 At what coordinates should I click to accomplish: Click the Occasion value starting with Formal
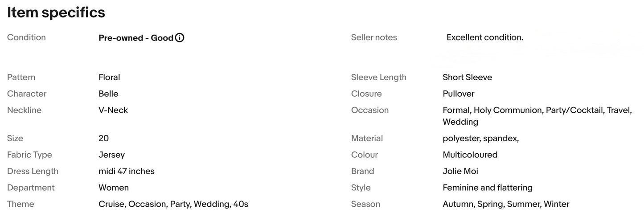coord(537,110)
